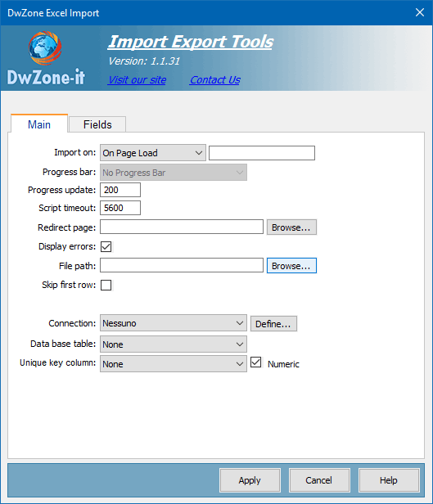Click the DwZone-it globe logo
This screenshot has width=433, height=504.
tap(45, 47)
